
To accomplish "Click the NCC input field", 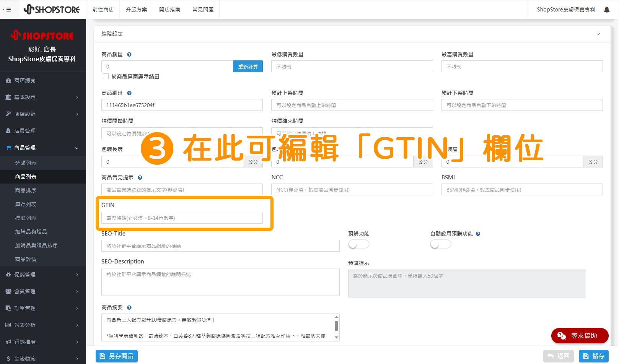I will (352, 190).
